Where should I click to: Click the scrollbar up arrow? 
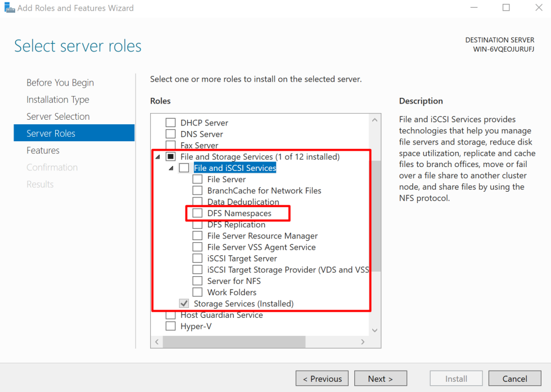click(x=374, y=119)
